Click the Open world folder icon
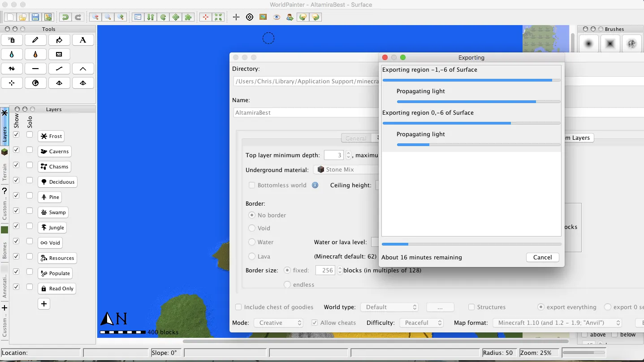644x362 pixels. pyautogui.click(x=22, y=17)
